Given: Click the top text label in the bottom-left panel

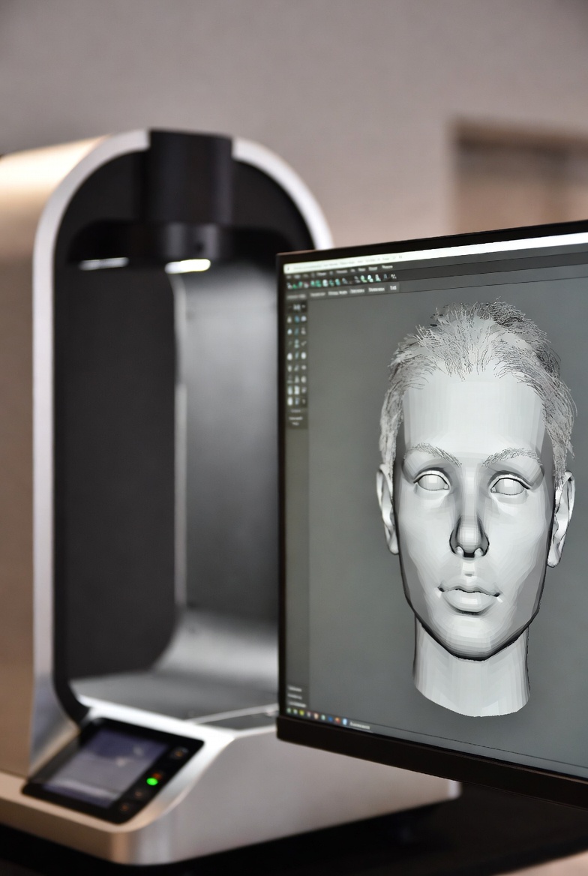Looking at the screenshot, I should click(x=294, y=688).
